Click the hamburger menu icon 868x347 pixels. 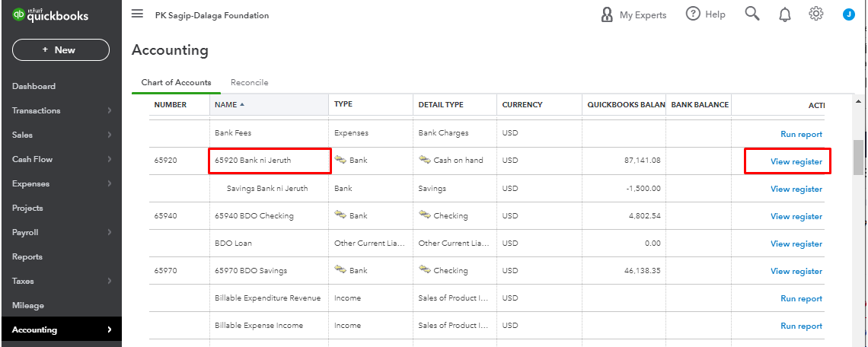click(x=137, y=14)
